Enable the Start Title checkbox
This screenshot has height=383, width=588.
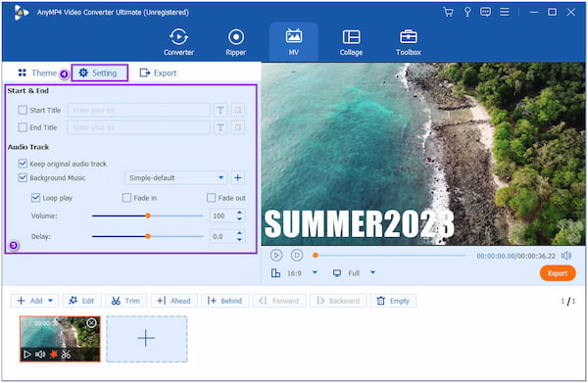click(x=23, y=110)
